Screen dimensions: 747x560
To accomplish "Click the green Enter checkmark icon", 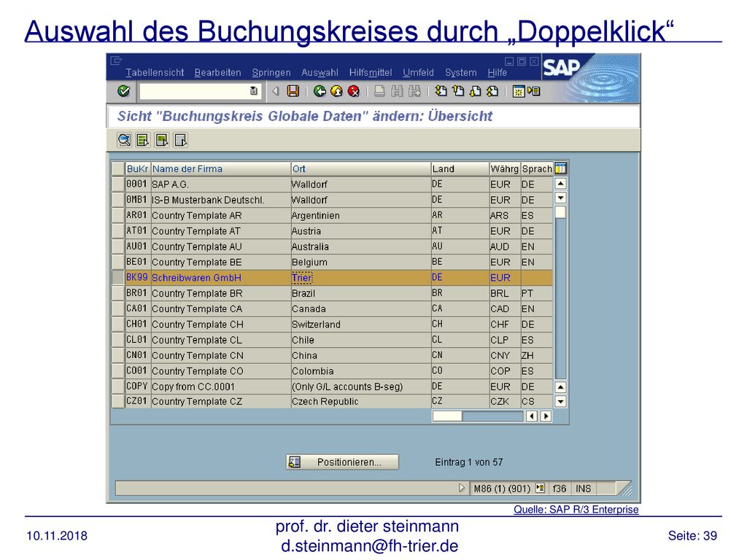I will click(123, 90).
